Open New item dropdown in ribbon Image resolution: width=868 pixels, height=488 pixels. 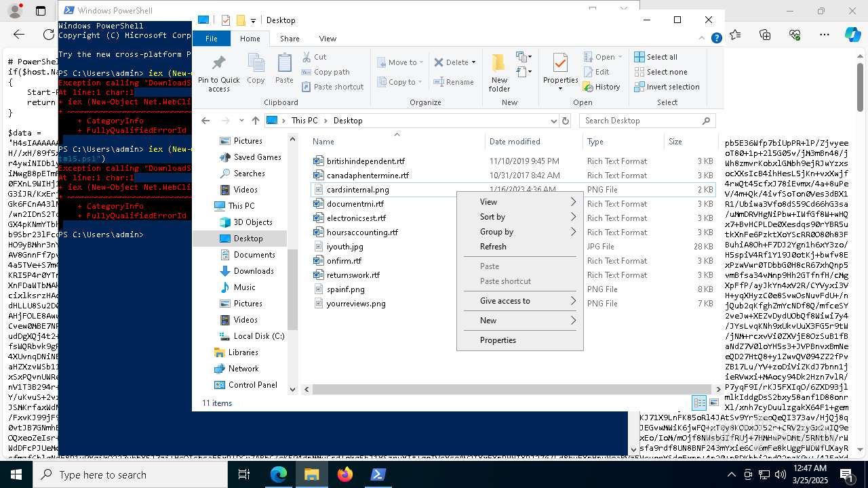click(523, 57)
